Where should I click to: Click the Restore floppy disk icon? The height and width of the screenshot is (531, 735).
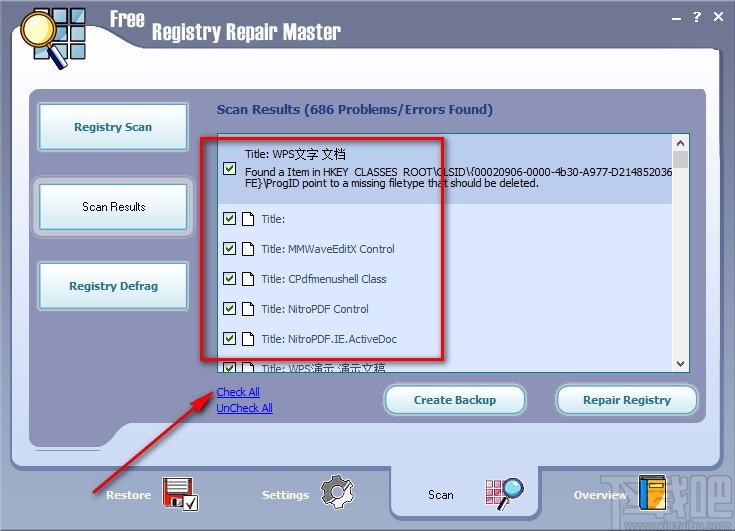pyautogui.click(x=180, y=494)
